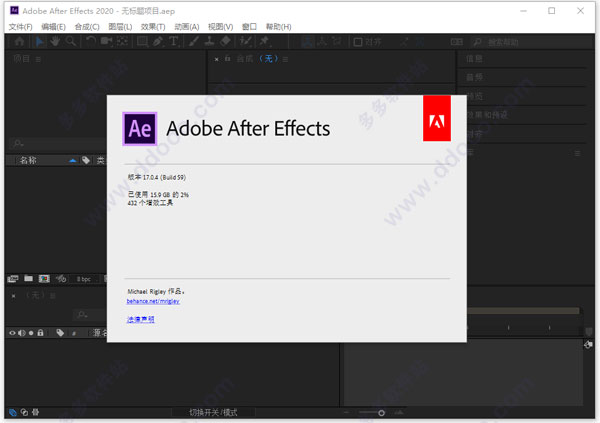The width and height of the screenshot is (600, 423).
Task: Click the purple Ae logo on splash
Action: point(140,129)
